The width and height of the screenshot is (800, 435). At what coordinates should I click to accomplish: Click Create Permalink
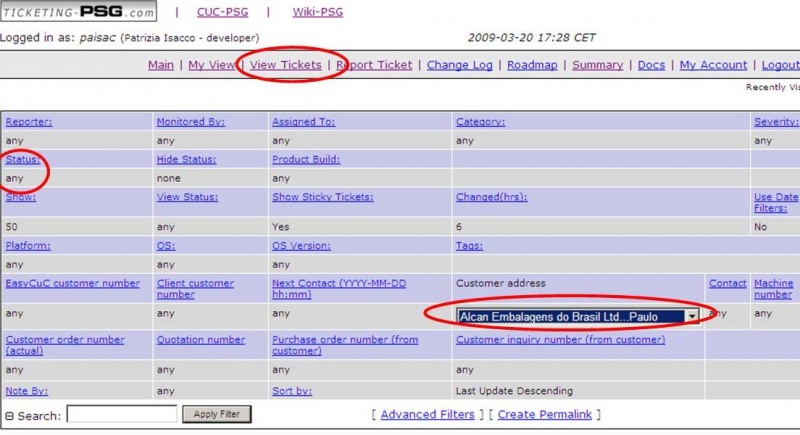pyautogui.click(x=544, y=415)
